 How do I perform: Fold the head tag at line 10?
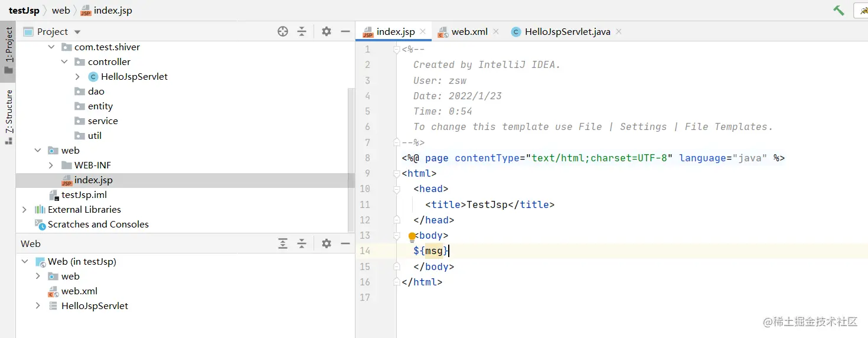pos(397,189)
